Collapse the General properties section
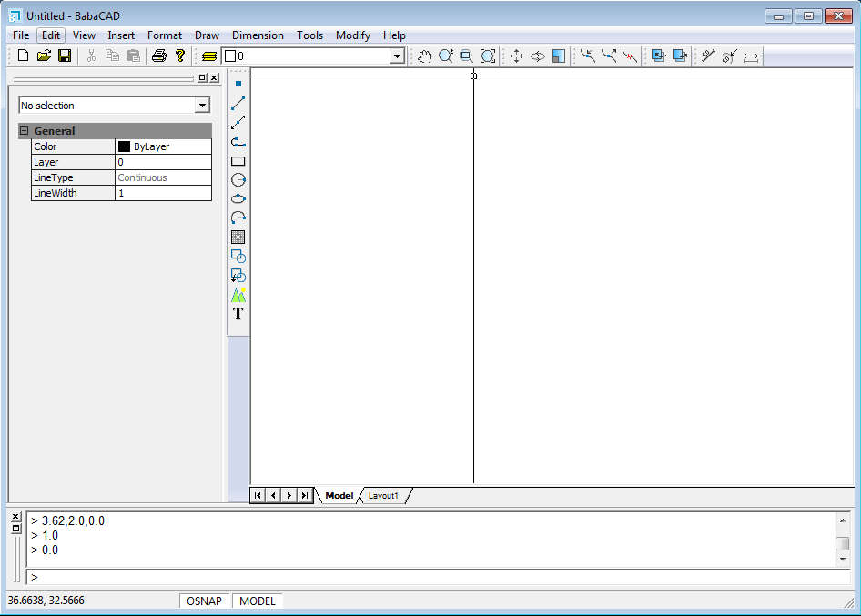Screen dimensions: 861x616 tap(24, 131)
